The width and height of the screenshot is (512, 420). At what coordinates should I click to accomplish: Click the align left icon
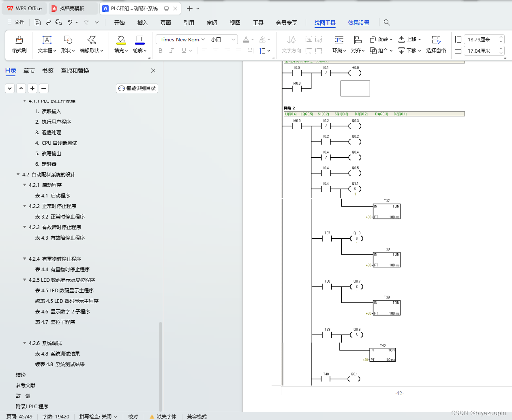click(x=204, y=51)
